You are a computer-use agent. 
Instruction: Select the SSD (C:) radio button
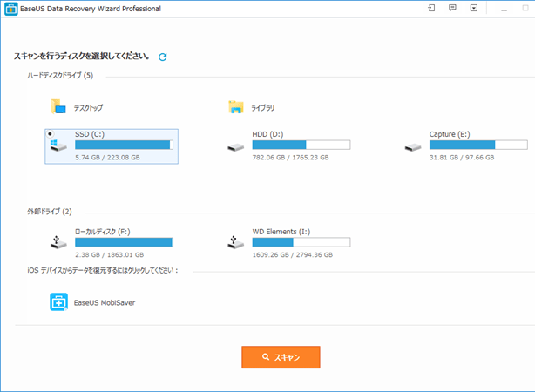51,134
